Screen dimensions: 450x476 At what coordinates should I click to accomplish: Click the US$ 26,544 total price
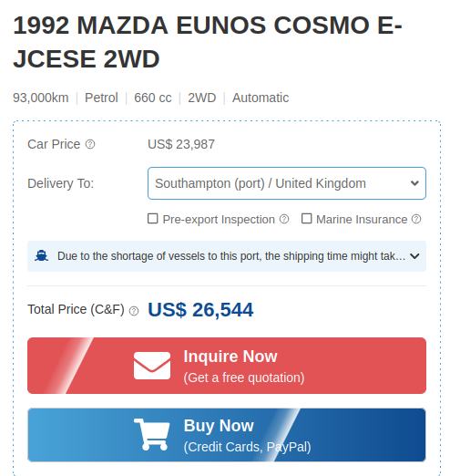tap(200, 310)
